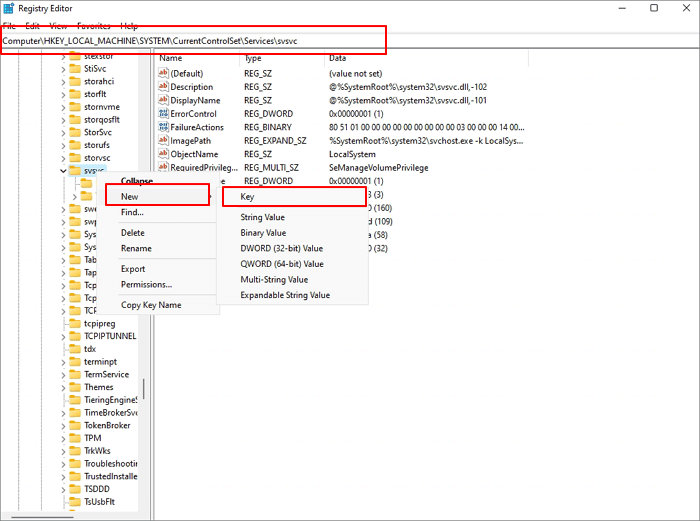The height and width of the screenshot is (521, 700).
Task: Expand the TermService key node
Action: pyautogui.click(x=62, y=374)
